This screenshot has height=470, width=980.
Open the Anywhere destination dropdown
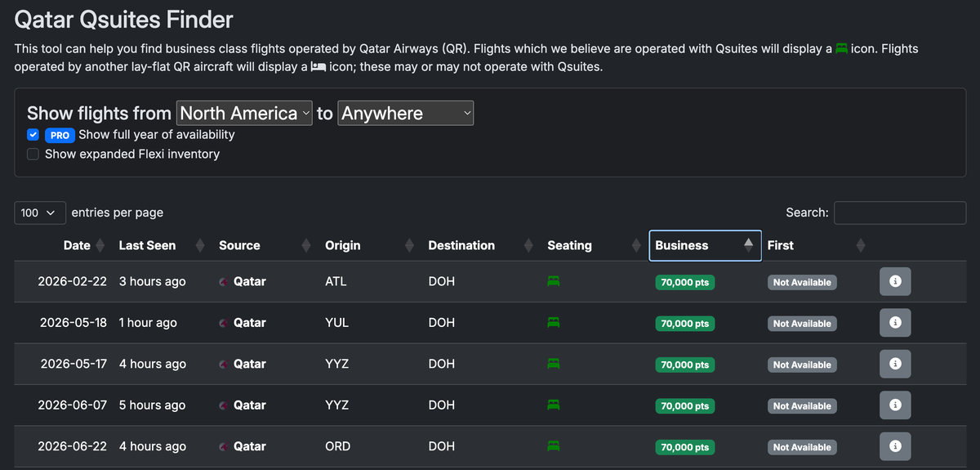click(406, 114)
